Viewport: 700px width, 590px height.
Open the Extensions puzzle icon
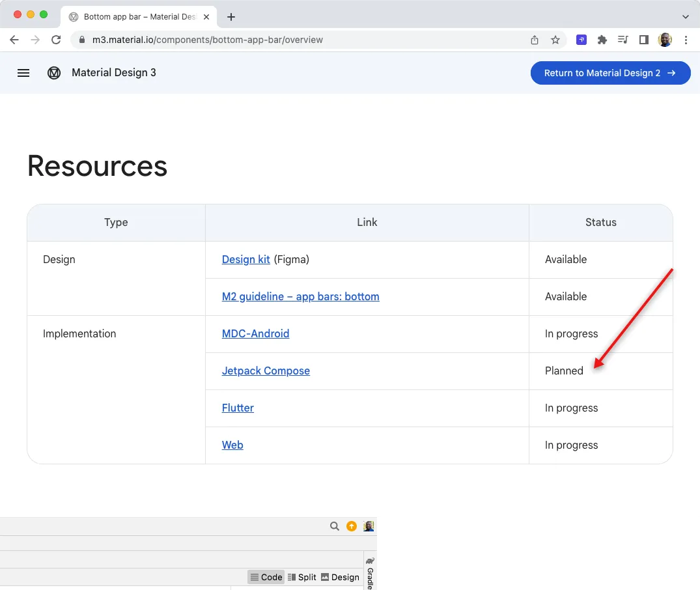[x=602, y=40]
